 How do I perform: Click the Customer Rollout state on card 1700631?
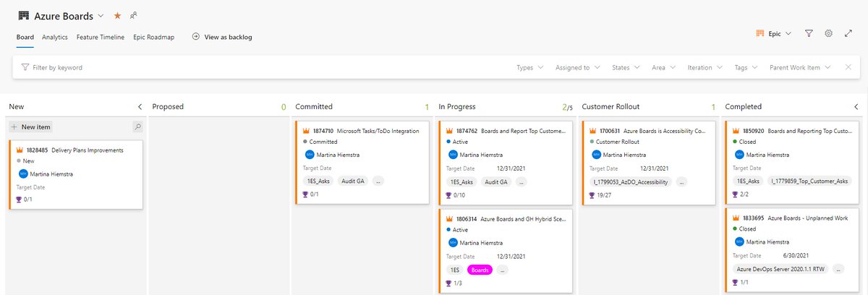tap(619, 142)
